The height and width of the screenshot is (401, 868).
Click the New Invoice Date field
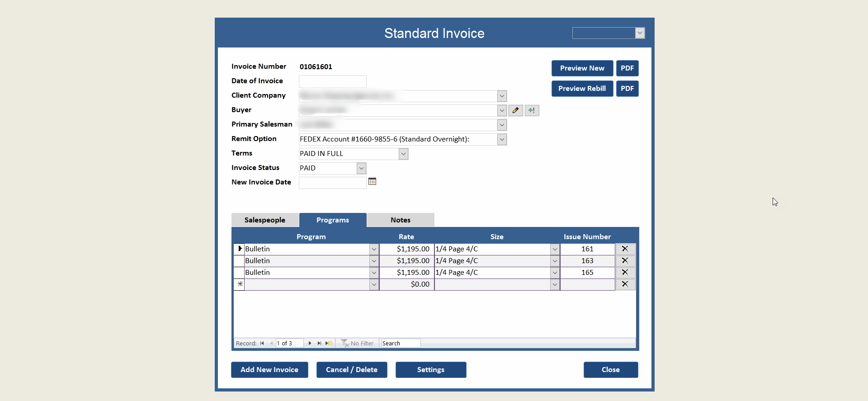332,183
